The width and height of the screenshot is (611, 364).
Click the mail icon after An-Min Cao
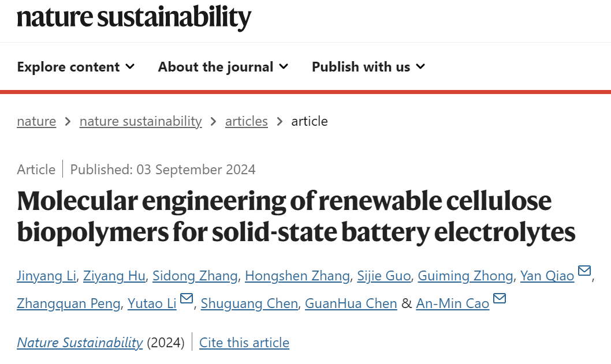[x=499, y=298]
